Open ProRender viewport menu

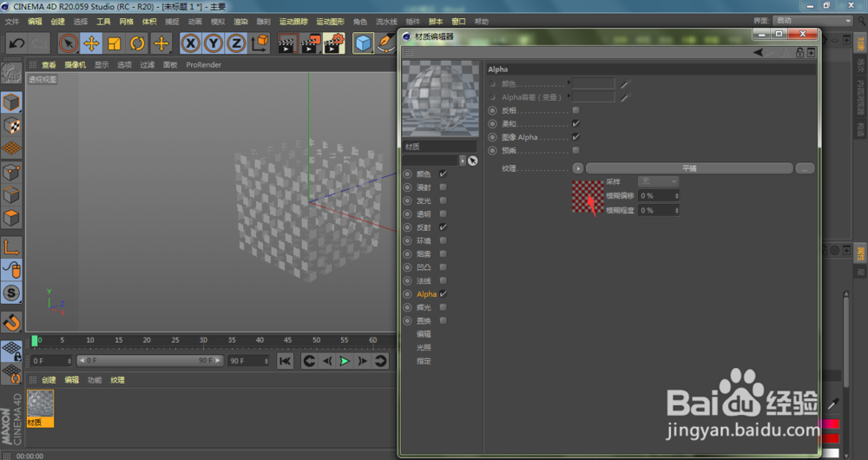coord(204,65)
